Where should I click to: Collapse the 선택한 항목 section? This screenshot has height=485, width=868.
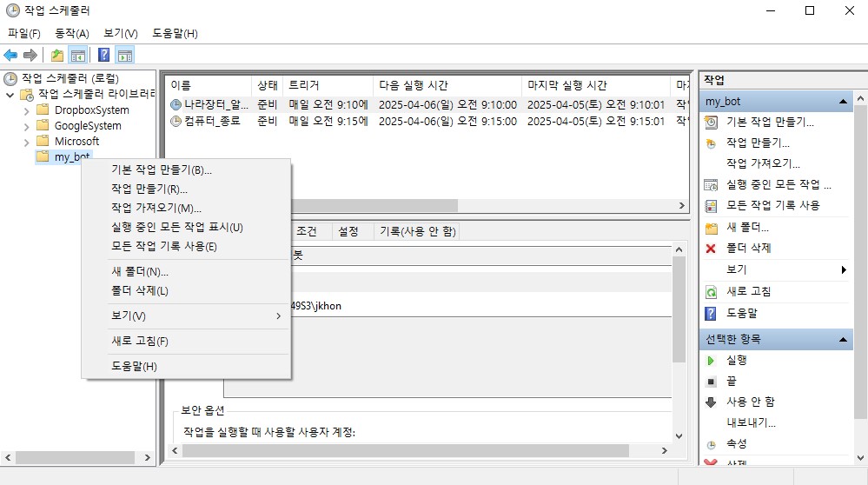pos(843,339)
